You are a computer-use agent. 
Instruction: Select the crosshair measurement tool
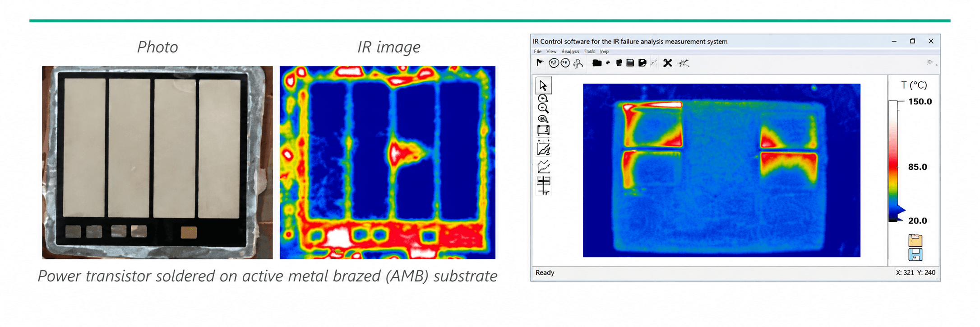coord(544,185)
